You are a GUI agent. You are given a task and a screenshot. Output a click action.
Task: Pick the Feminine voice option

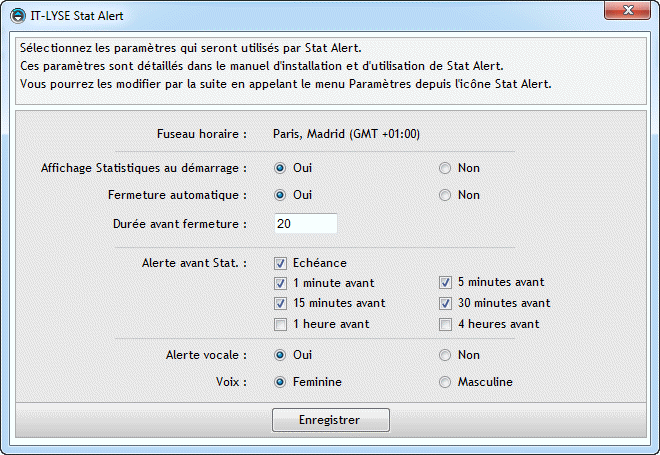coord(280,382)
